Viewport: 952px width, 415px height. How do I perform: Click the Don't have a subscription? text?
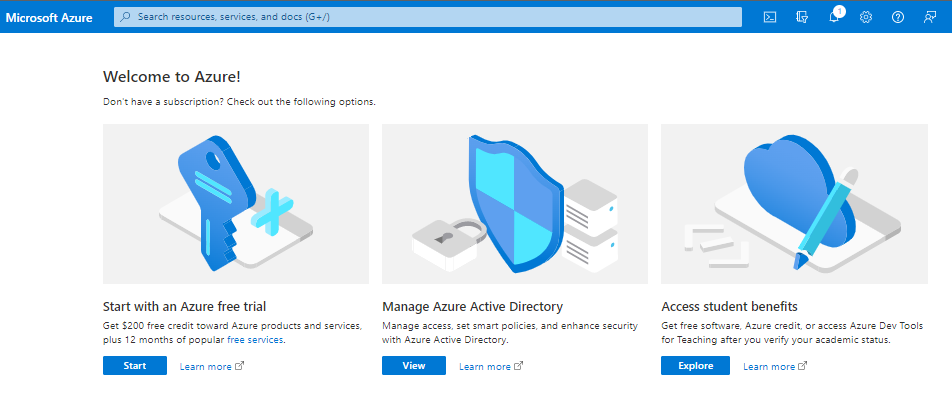pyautogui.click(x=164, y=102)
